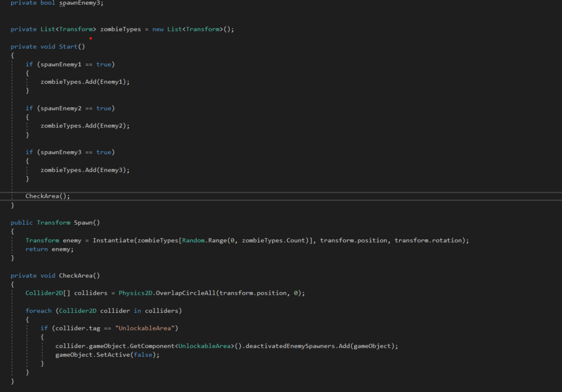This screenshot has height=392, width=562.
Task: Click the return keyword in Spawn
Action: coord(36,249)
